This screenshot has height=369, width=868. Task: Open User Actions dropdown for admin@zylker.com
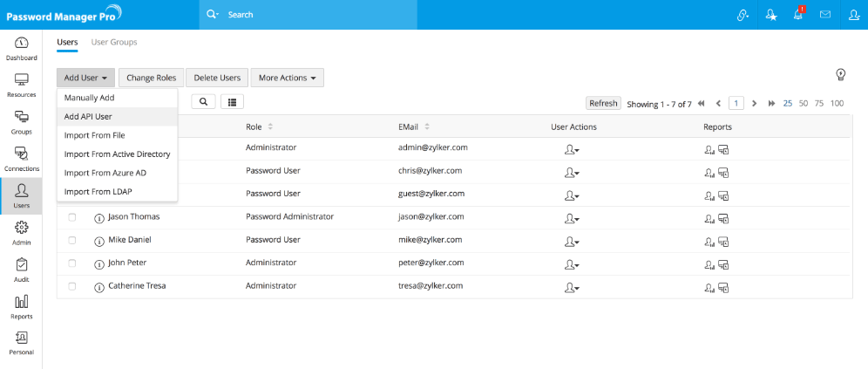coord(572,149)
